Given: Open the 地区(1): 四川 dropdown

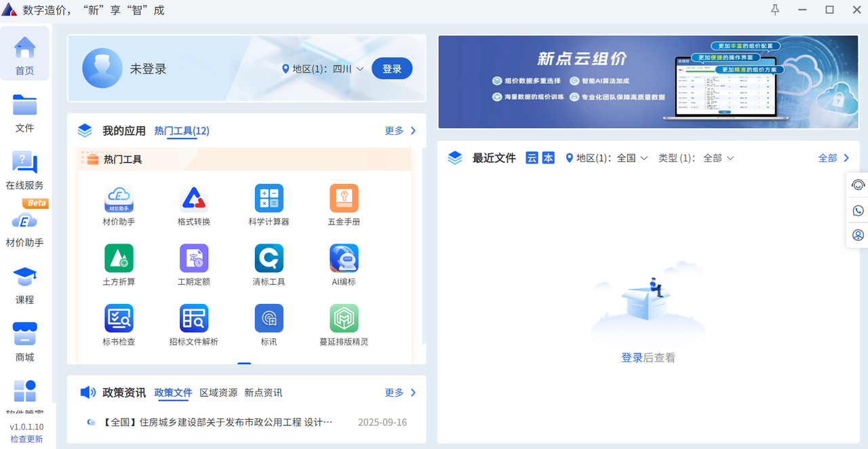Looking at the screenshot, I should [324, 69].
